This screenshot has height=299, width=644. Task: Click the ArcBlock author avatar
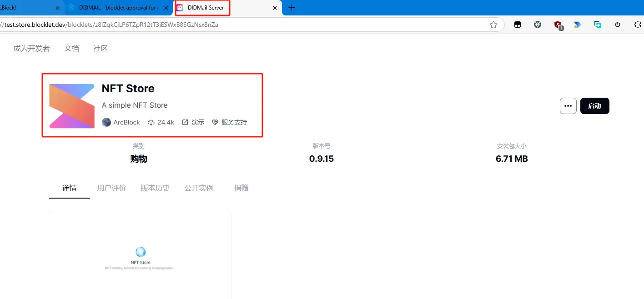click(106, 122)
